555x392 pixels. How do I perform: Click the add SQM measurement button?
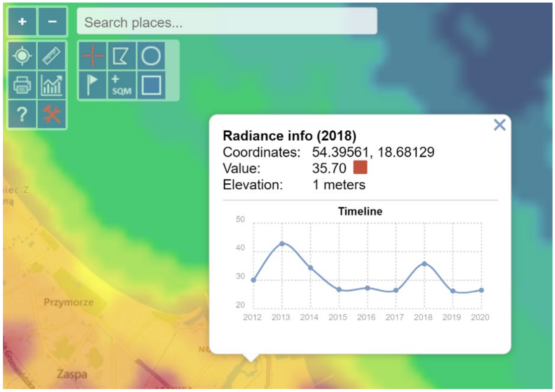(122, 85)
